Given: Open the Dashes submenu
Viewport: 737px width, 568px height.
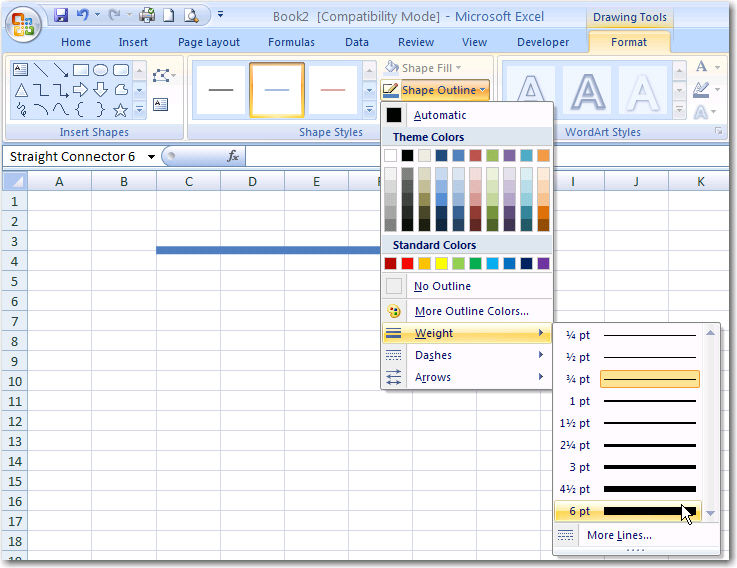Looking at the screenshot, I should (x=466, y=355).
